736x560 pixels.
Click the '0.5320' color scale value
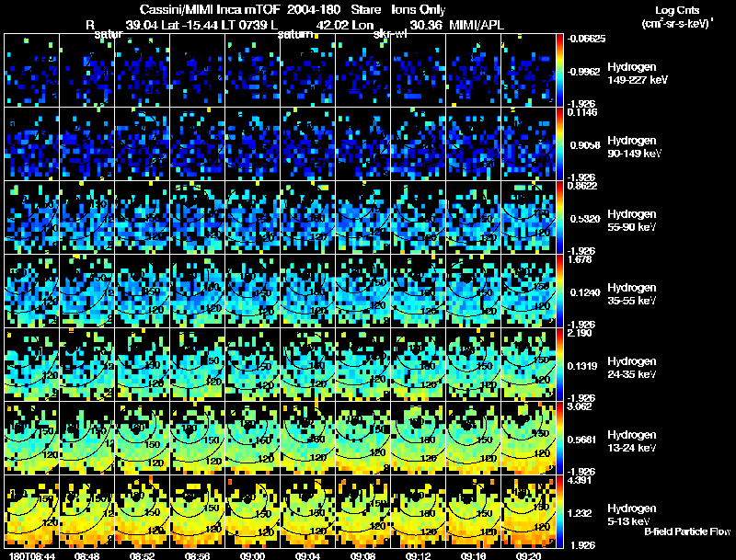tap(583, 219)
